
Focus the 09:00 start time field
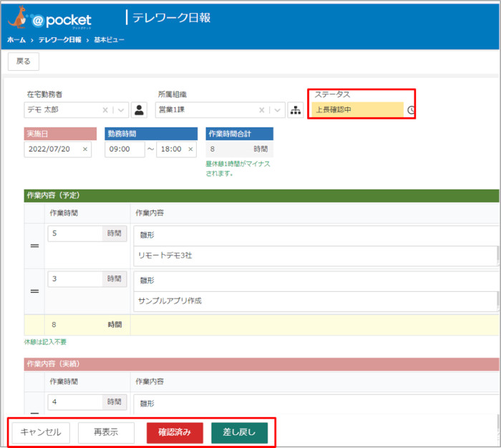point(125,150)
